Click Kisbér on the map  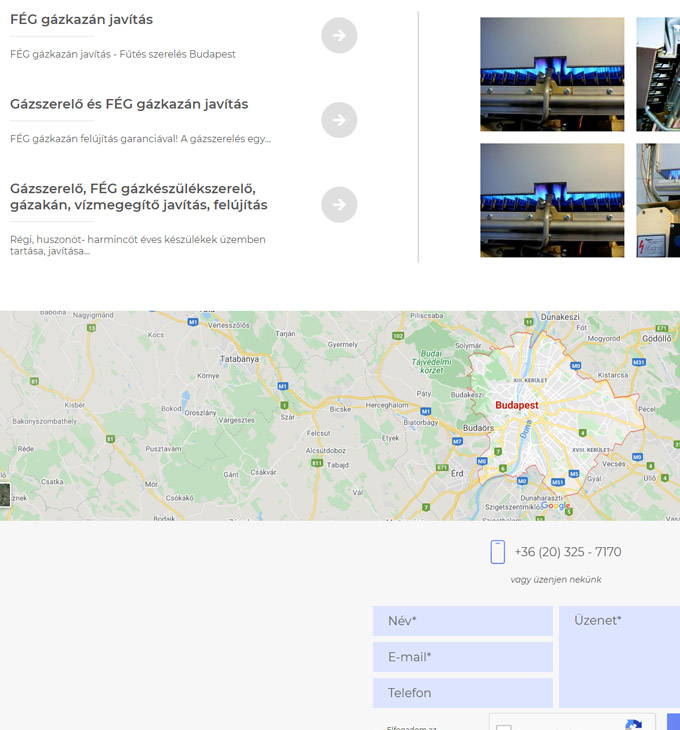pos(74,405)
